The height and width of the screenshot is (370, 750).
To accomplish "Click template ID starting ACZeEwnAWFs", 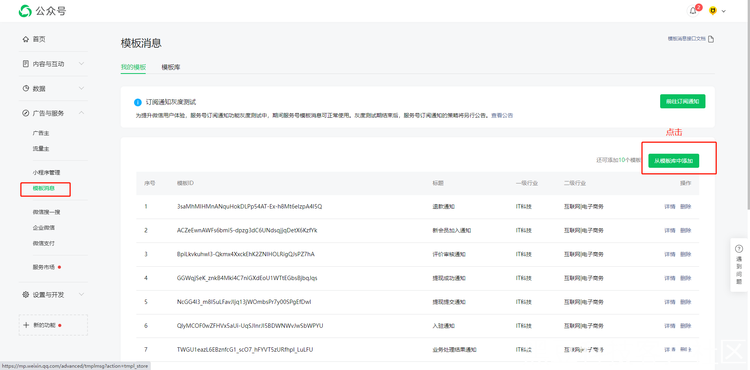I will click(x=247, y=230).
